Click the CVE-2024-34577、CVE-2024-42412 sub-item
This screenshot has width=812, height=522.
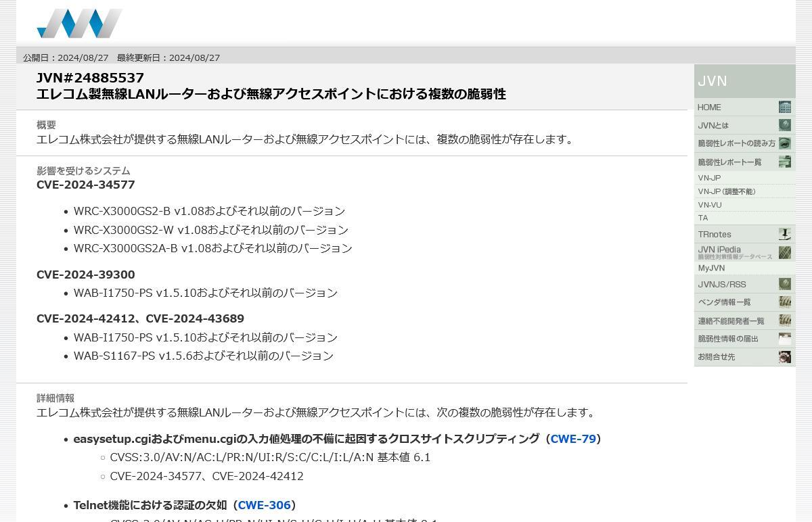[x=206, y=476]
